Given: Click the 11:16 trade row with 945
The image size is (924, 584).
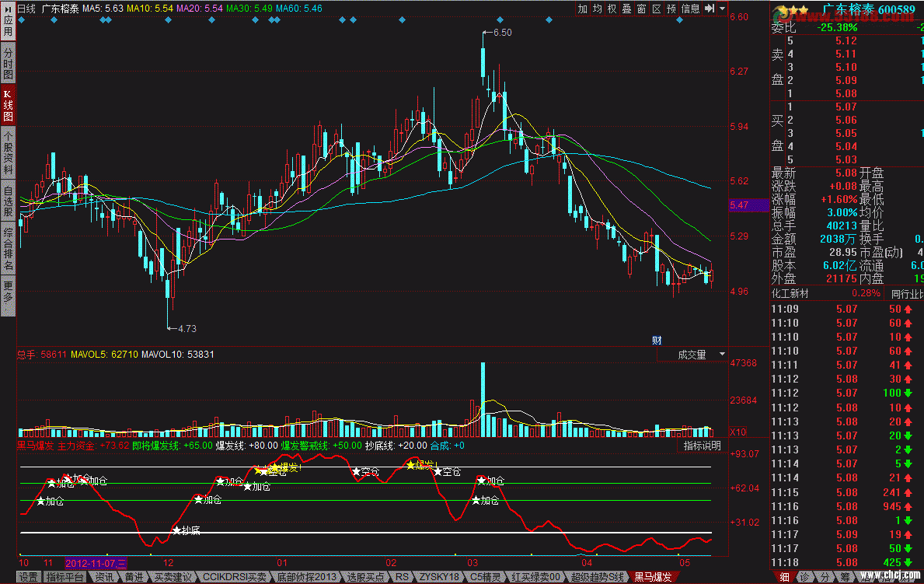Looking at the screenshot, I should 847,506.
